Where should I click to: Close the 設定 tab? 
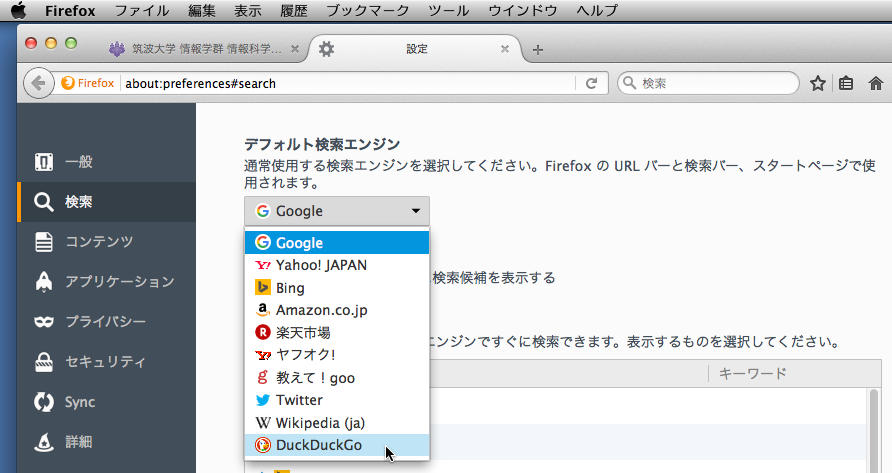click(x=505, y=49)
